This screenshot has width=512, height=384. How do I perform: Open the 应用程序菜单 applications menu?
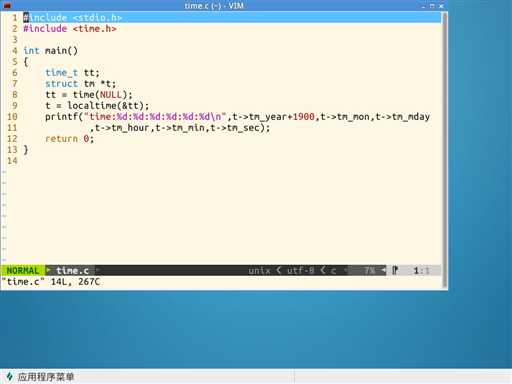pyautogui.click(x=41, y=377)
